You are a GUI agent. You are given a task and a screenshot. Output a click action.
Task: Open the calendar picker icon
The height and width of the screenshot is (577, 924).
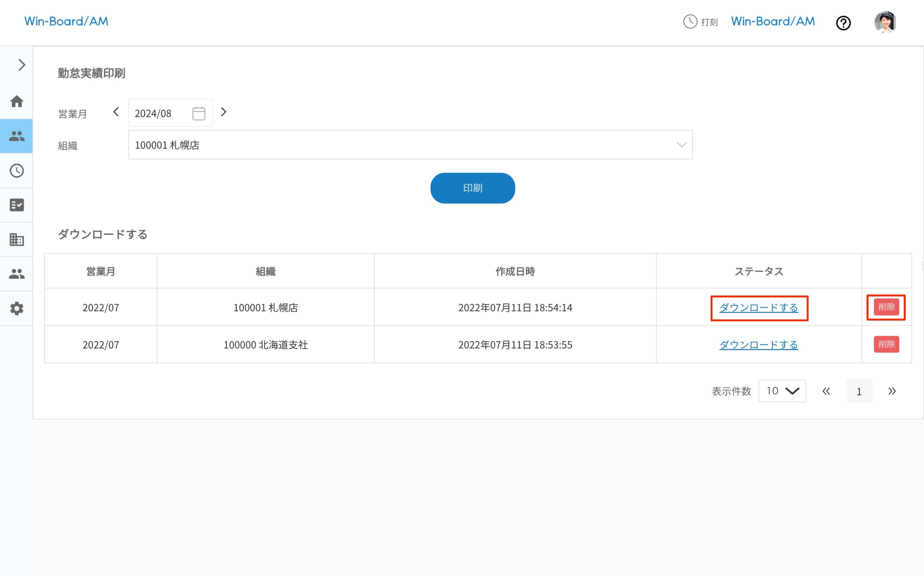click(199, 113)
